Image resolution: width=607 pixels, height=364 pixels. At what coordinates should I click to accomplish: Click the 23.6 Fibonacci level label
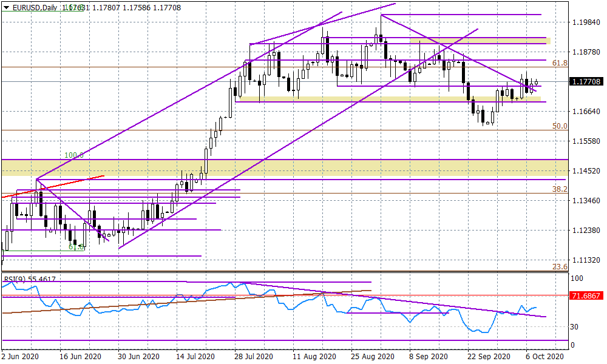[x=561, y=266]
